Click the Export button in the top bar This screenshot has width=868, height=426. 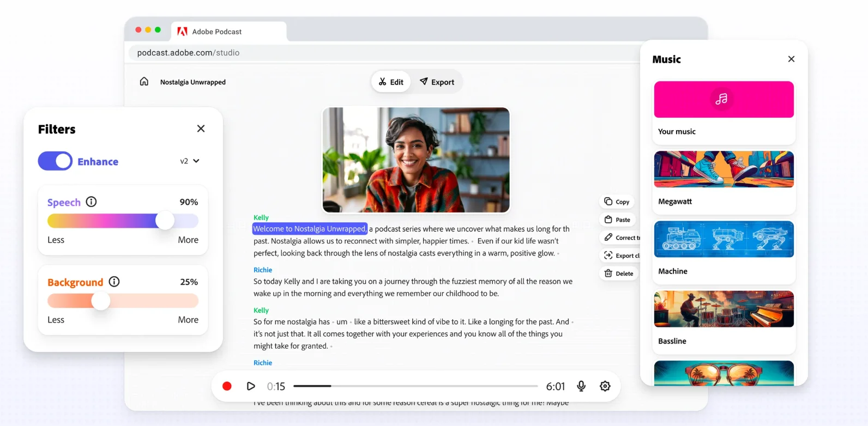437,82
